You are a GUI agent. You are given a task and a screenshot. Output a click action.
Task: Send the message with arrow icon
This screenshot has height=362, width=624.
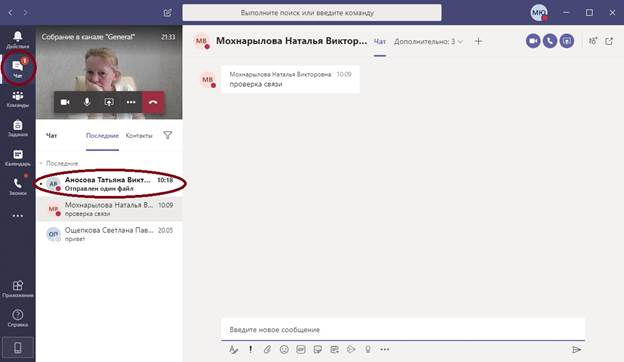[576, 349]
